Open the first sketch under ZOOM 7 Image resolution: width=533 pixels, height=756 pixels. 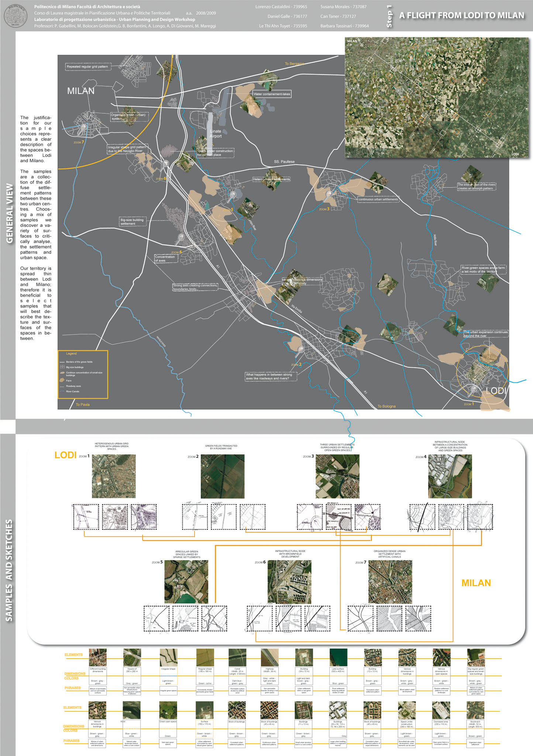361,619
